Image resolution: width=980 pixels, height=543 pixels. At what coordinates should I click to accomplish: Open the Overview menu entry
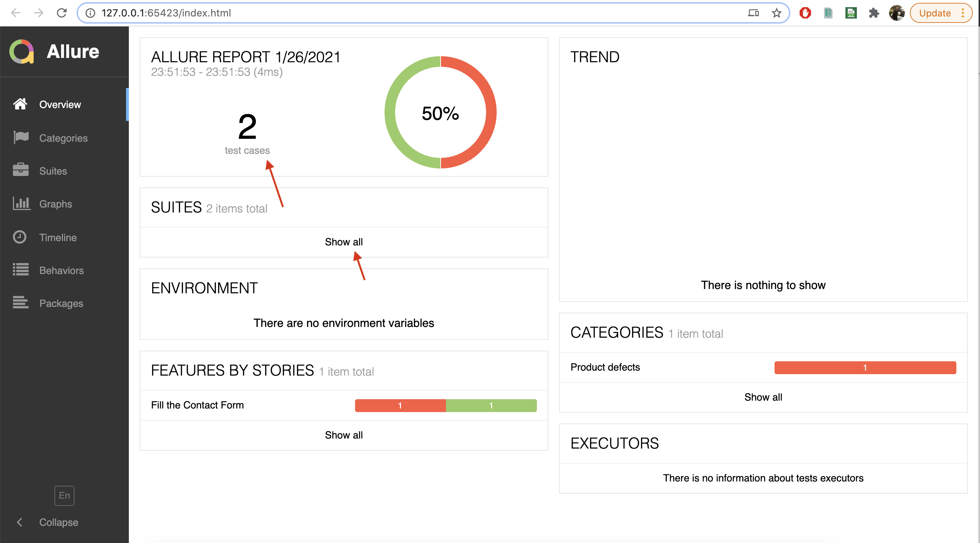pos(60,104)
